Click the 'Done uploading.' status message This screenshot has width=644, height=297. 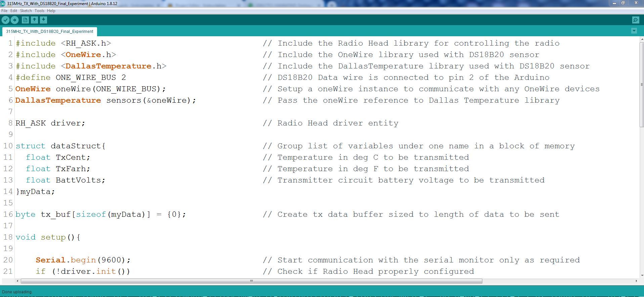[x=17, y=292]
